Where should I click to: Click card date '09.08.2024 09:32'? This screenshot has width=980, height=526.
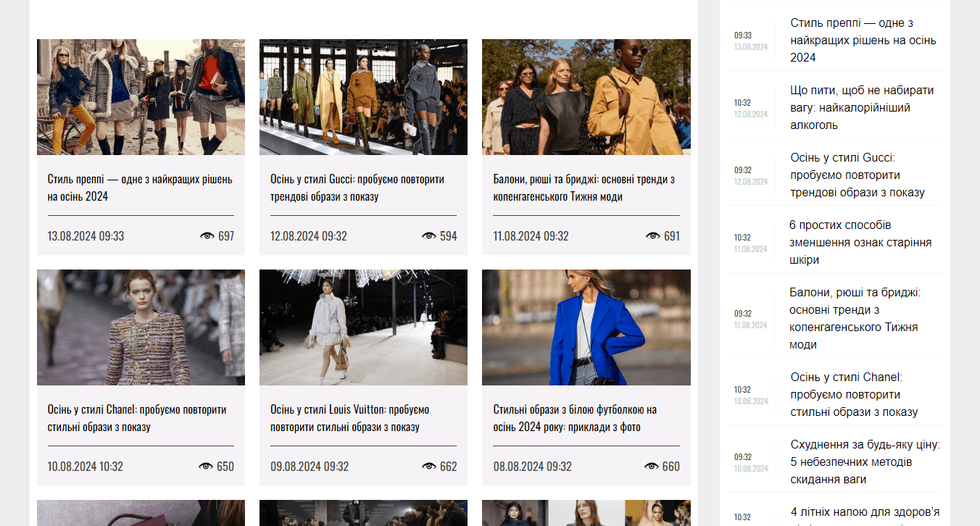pos(310,467)
